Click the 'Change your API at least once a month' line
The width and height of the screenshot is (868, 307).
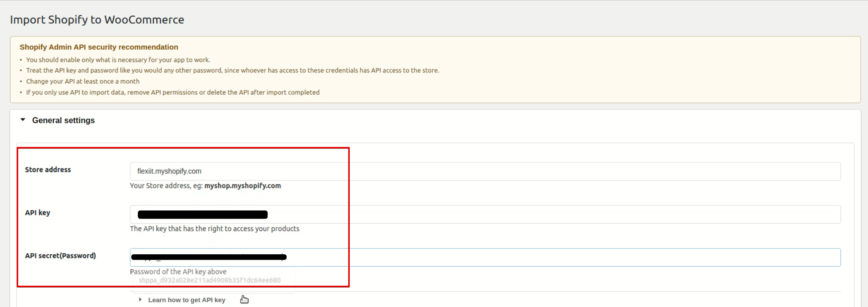pyautogui.click(x=83, y=81)
